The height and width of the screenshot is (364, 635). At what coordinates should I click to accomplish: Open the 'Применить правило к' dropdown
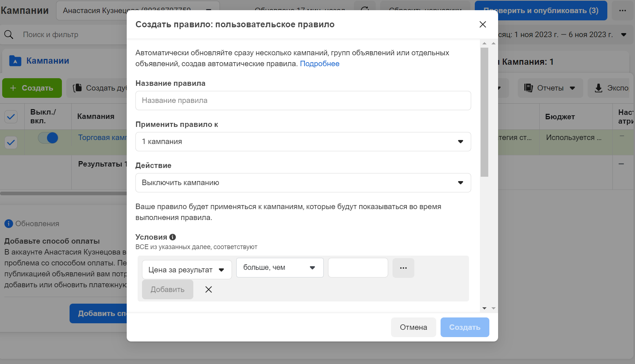click(x=303, y=141)
